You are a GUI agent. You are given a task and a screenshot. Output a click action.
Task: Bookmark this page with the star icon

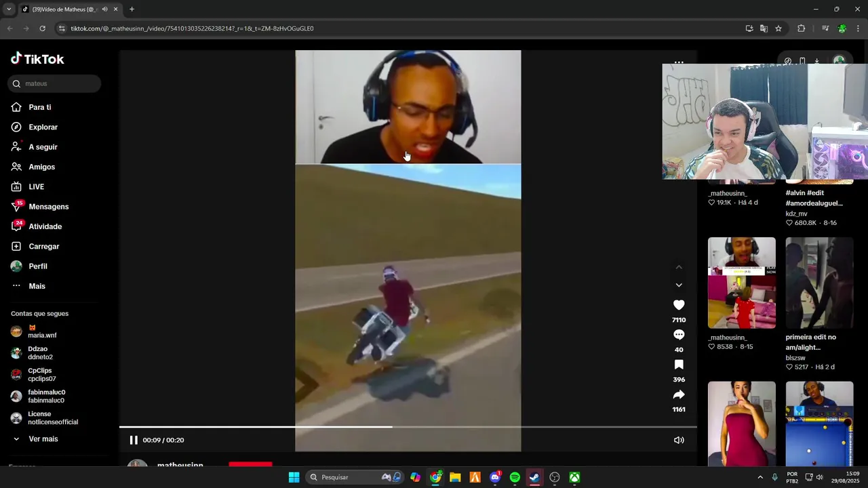778,28
